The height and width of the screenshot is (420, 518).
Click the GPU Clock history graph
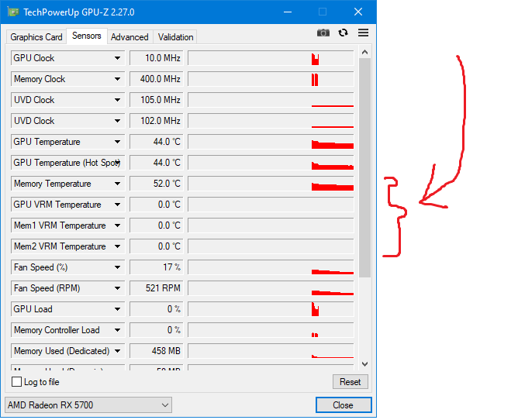[x=271, y=58]
